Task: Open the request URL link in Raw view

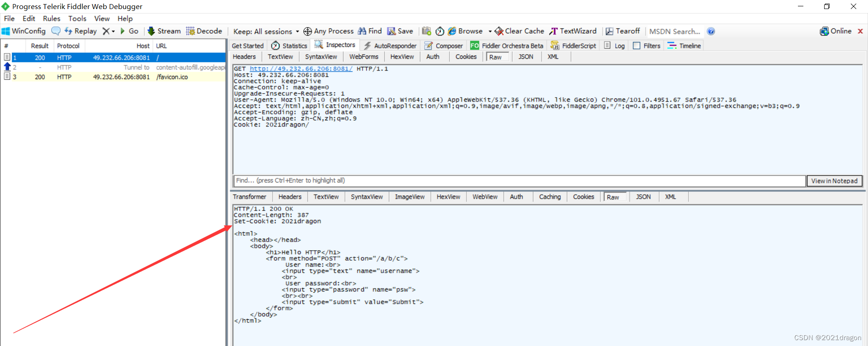Action: click(x=301, y=69)
